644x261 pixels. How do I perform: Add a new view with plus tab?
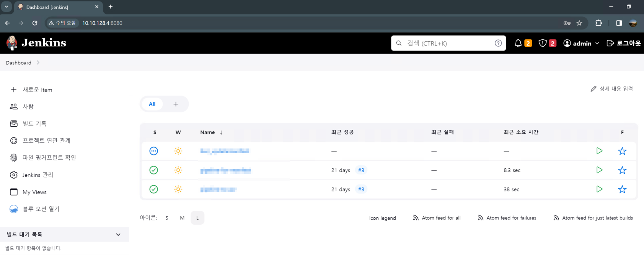(176, 104)
